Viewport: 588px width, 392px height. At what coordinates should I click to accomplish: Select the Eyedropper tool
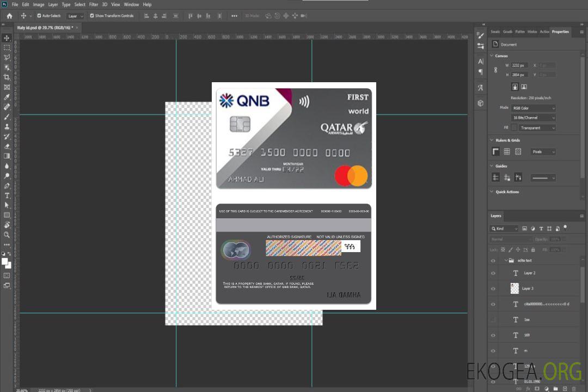click(7, 97)
